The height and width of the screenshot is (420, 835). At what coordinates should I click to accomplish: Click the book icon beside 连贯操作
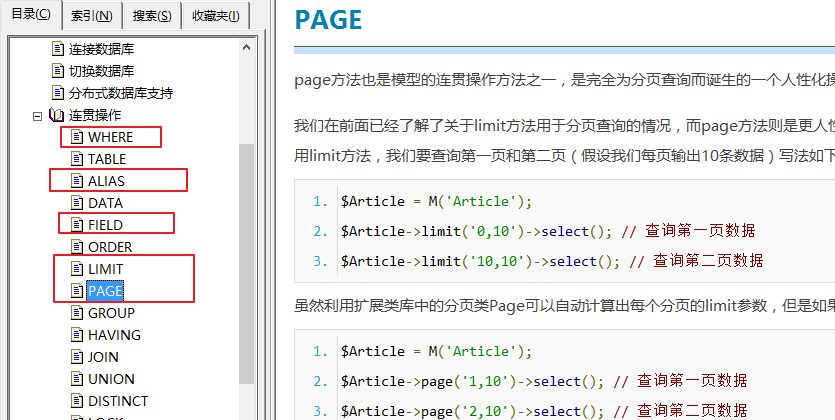click(56, 115)
